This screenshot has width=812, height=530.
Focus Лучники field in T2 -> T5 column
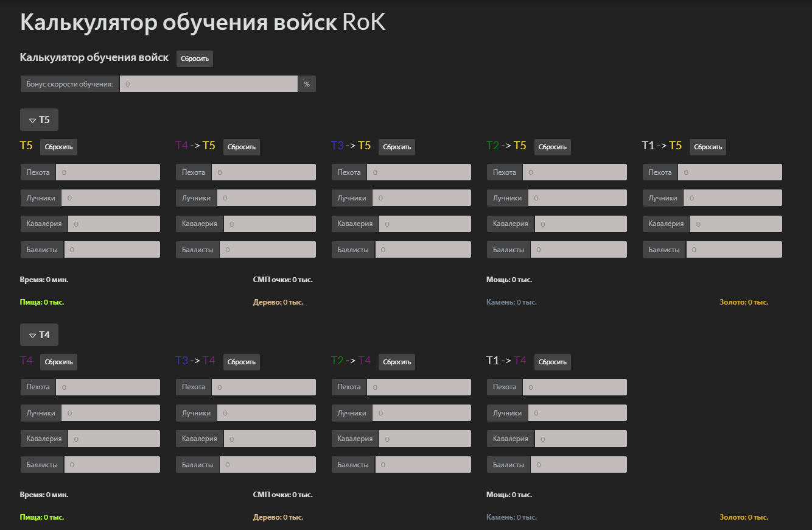pyautogui.click(x=578, y=198)
